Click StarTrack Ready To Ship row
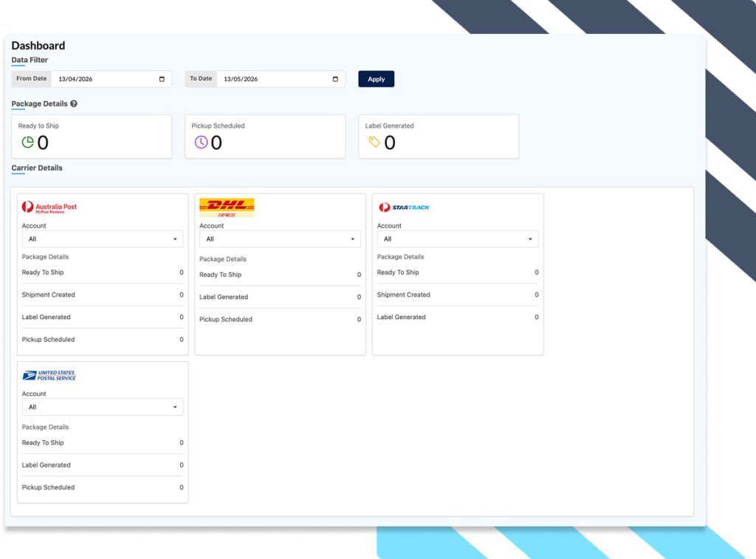The image size is (756, 559). (458, 272)
